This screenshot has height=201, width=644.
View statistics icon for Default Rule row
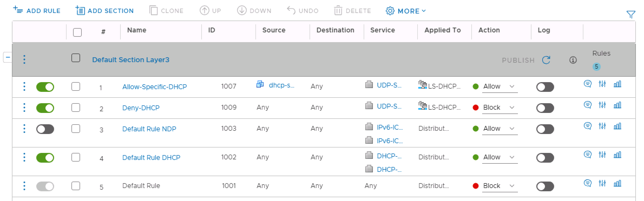pos(617,183)
